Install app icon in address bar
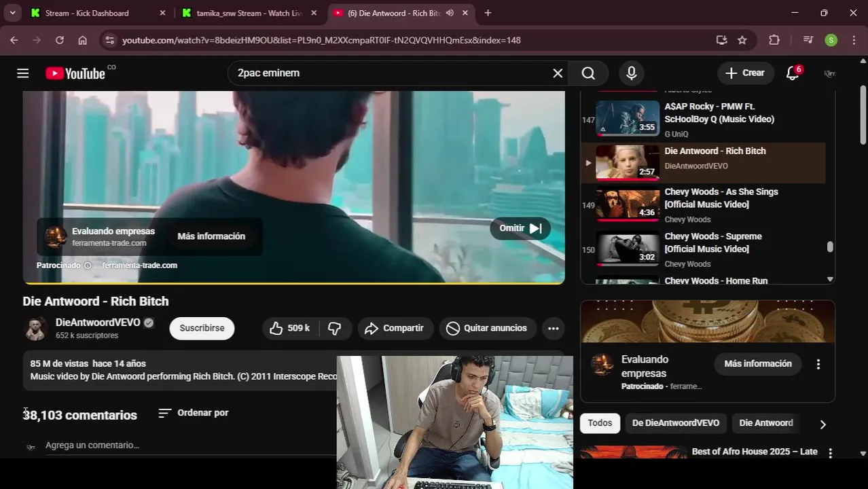This screenshot has height=489, width=868. [x=721, y=40]
